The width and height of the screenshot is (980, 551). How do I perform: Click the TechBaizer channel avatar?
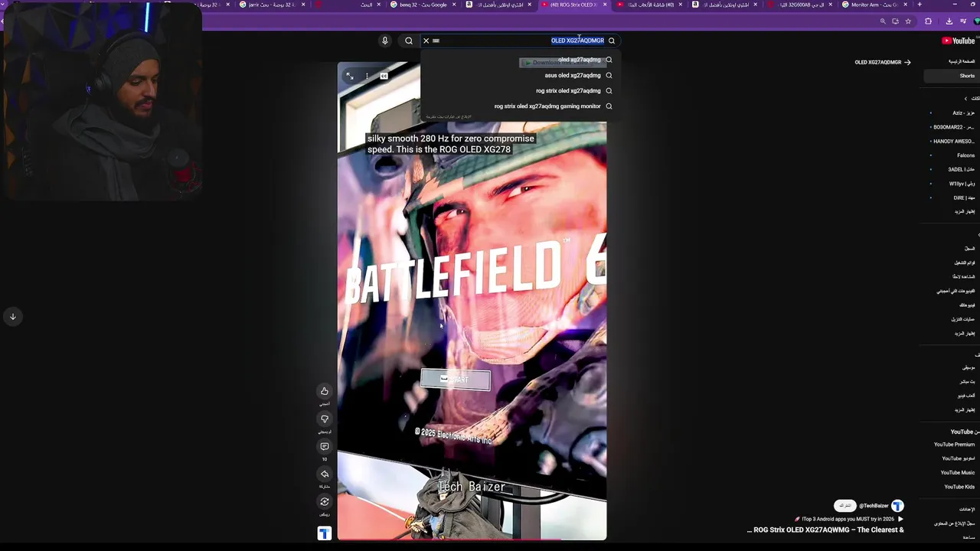[x=897, y=506]
